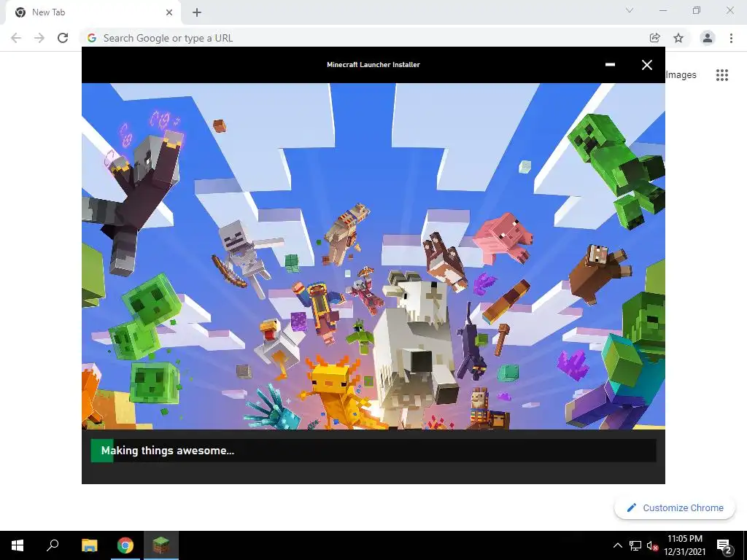Bookmark this tab with the star
The width and height of the screenshot is (747, 560).
click(x=678, y=38)
